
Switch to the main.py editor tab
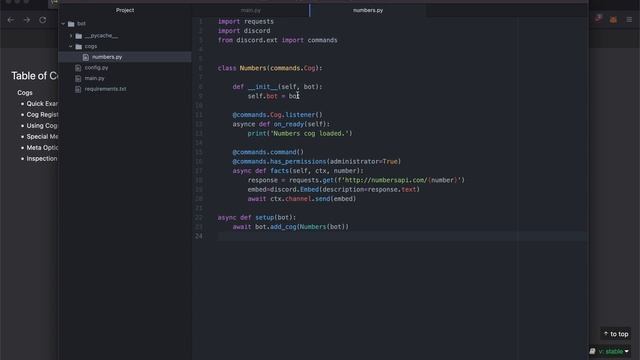coord(251,10)
